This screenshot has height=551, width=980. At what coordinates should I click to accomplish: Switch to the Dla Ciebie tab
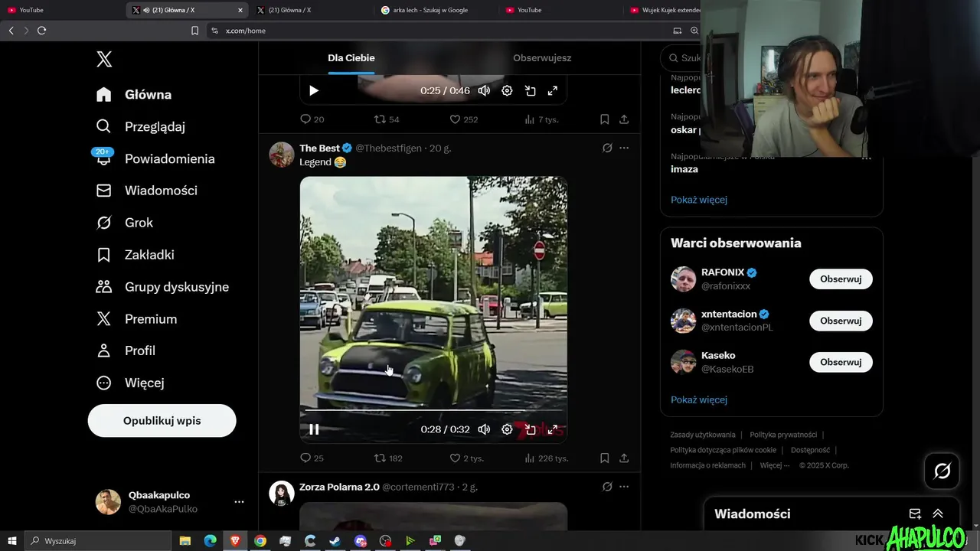coord(351,57)
